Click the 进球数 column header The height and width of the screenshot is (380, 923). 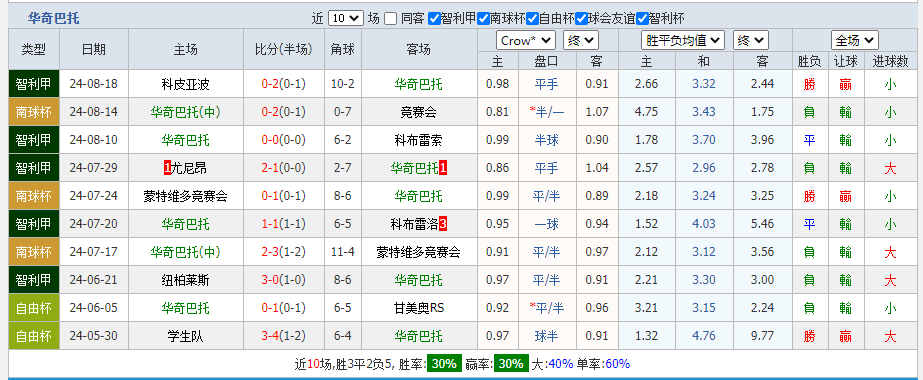click(890, 61)
